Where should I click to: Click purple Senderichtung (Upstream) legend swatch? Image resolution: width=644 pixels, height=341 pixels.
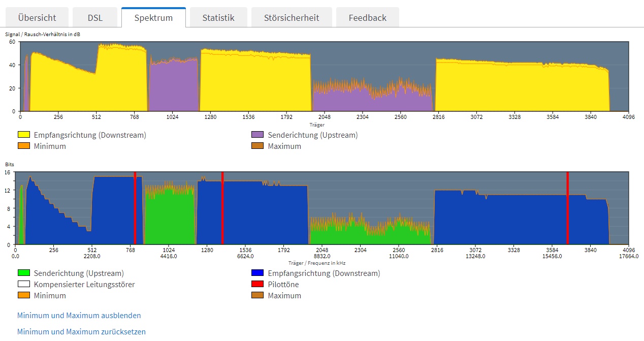(x=257, y=135)
